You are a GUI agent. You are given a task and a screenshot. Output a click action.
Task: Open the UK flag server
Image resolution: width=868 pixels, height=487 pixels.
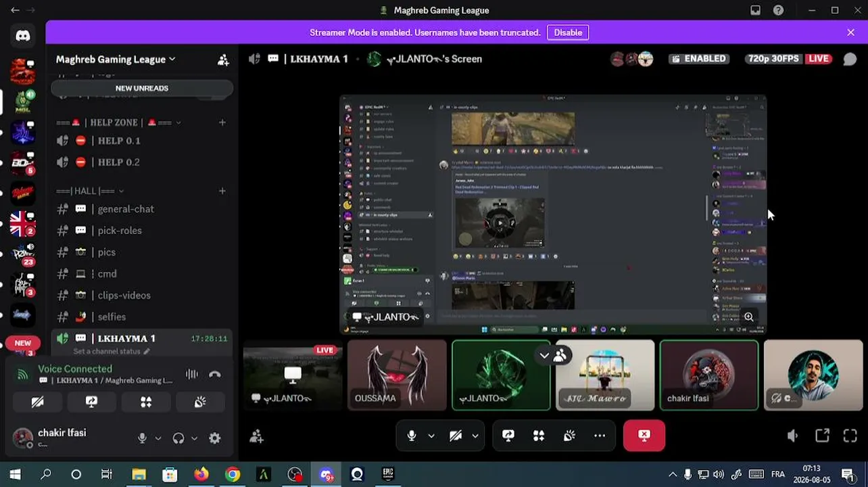point(23,223)
